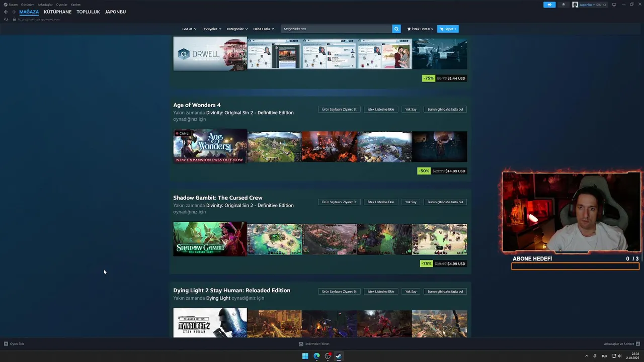644x362 pixels.
Task: Switch to the MAĞAZA tab
Action: tap(29, 12)
